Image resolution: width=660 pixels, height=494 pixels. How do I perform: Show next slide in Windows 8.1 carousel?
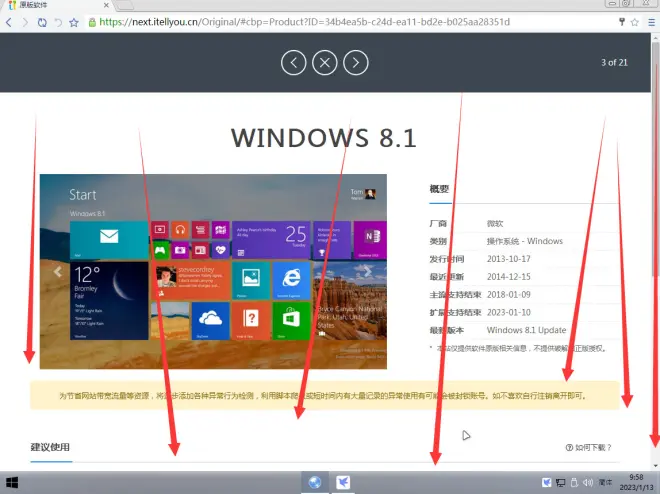click(368, 272)
